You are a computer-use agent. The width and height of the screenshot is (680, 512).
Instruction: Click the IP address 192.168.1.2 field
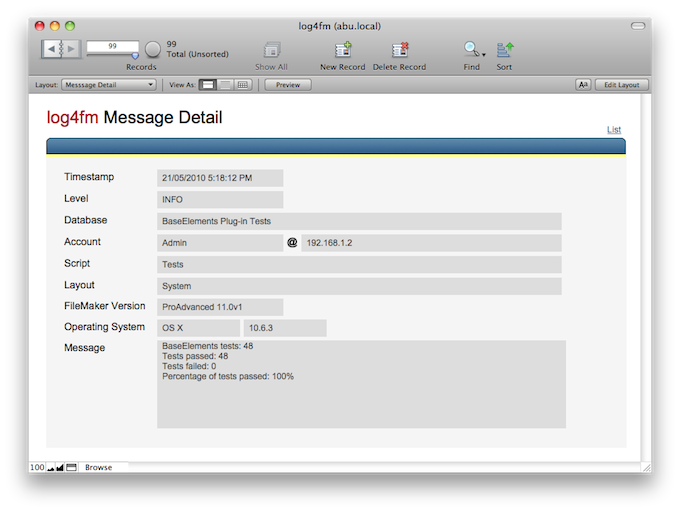click(x=432, y=243)
